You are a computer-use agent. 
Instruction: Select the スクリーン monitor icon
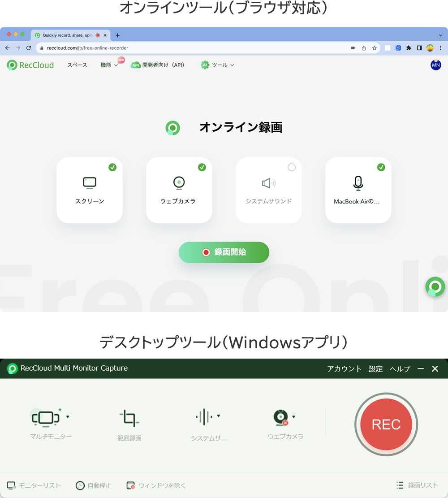coord(90,183)
